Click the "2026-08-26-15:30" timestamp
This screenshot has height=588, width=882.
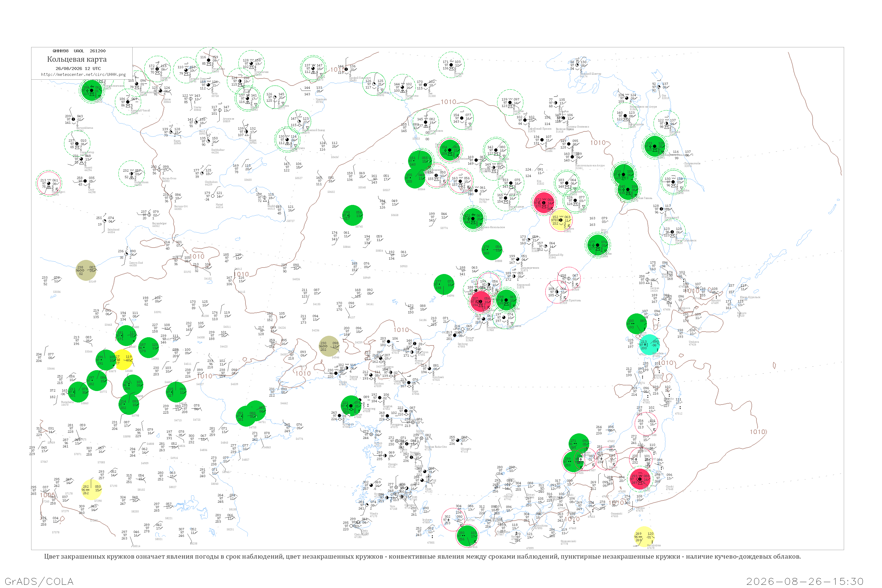coord(805,582)
